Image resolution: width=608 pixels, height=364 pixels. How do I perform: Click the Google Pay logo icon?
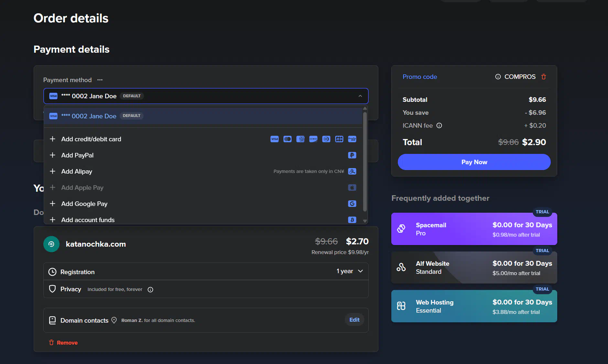tap(352, 204)
